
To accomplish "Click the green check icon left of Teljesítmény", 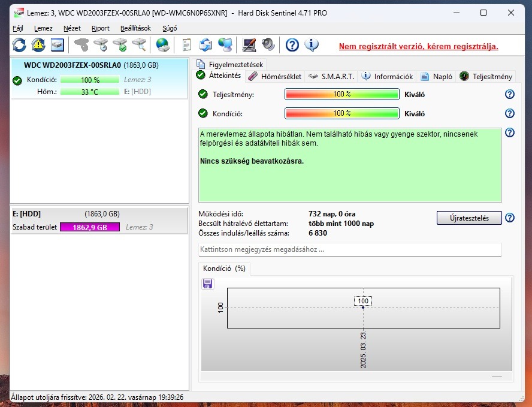I will point(203,94).
